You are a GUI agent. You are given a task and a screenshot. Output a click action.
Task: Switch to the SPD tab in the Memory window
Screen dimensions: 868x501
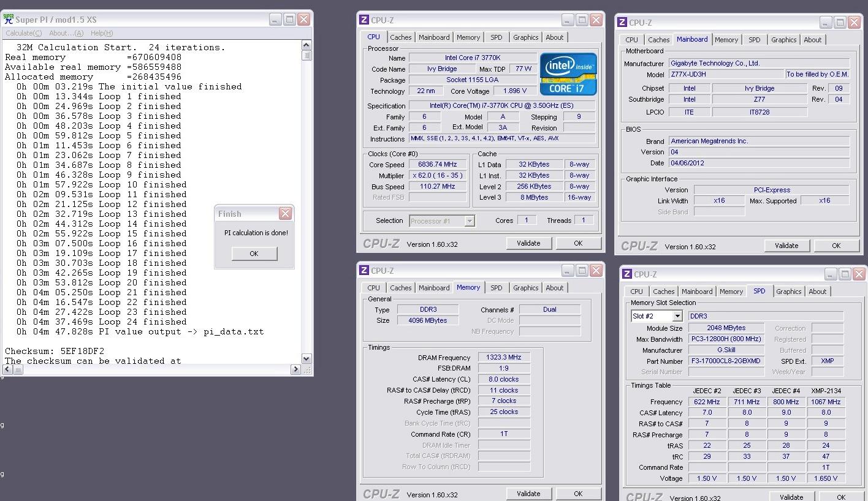point(497,288)
